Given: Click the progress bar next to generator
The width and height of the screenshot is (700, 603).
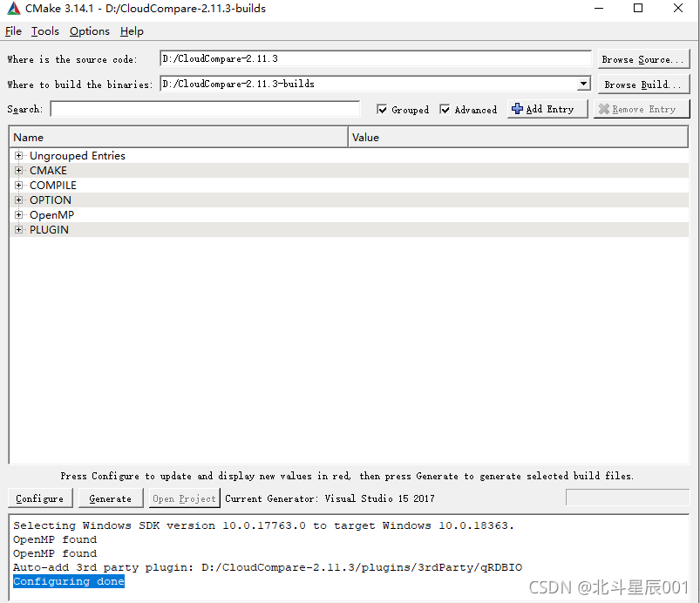Looking at the screenshot, I should pos(628,498).
